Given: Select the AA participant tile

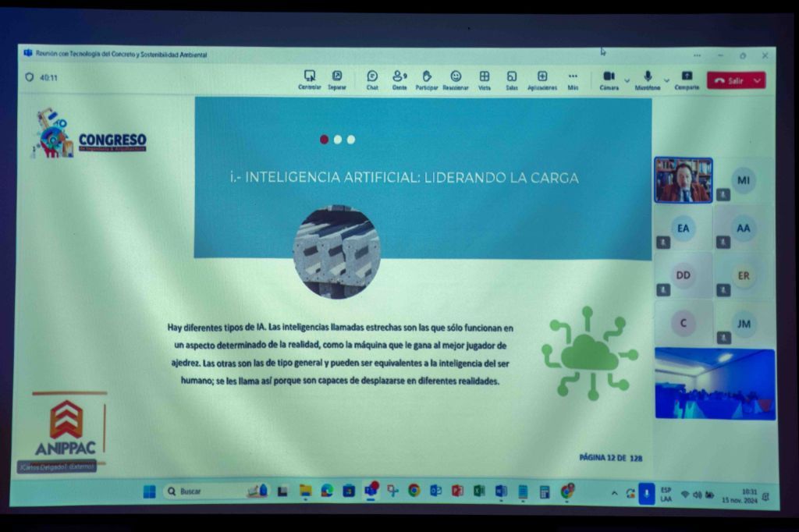Looking at the screenshot, I should tap(744, 228).
